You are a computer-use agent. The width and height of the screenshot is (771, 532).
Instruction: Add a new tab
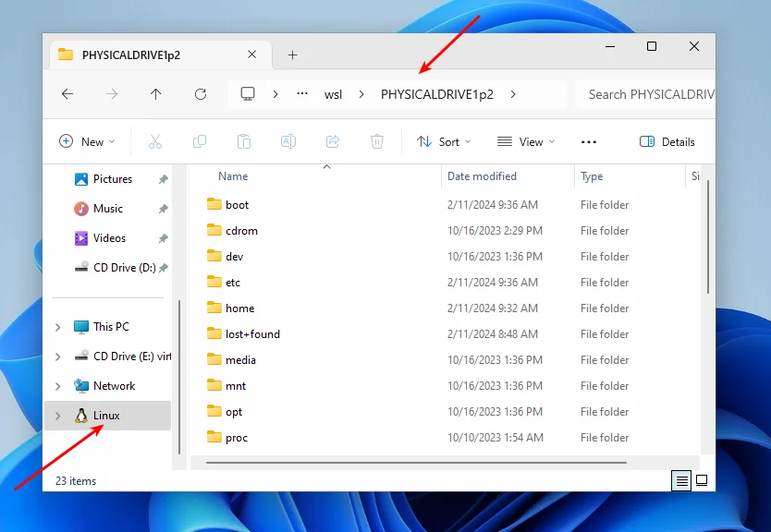[292, 54]
